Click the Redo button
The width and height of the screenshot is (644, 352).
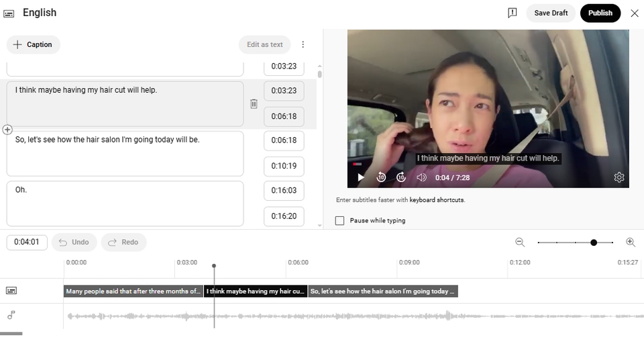(x=123, y=243)
